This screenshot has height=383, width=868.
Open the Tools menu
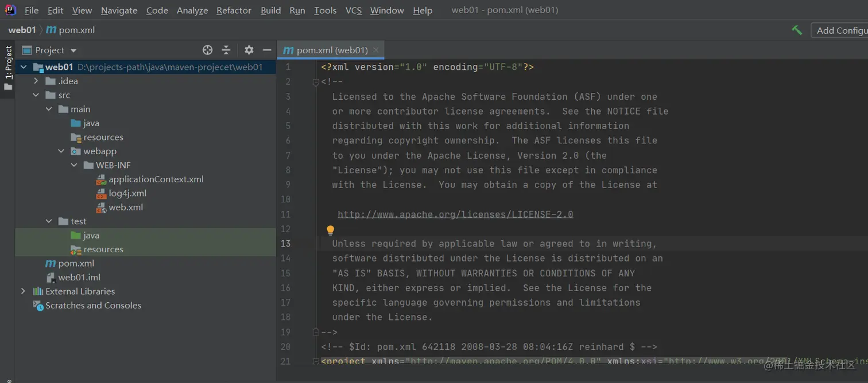325,10
